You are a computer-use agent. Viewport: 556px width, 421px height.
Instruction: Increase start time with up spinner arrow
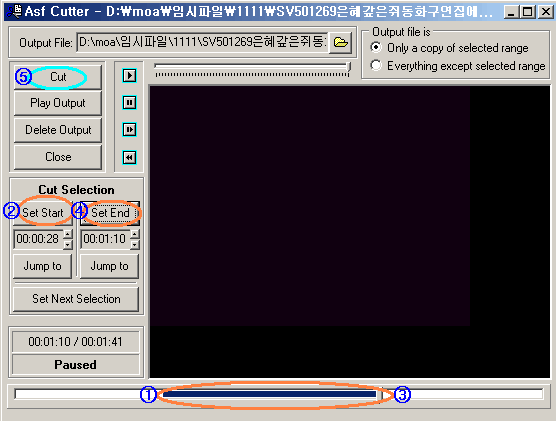[x=67, y=234]
